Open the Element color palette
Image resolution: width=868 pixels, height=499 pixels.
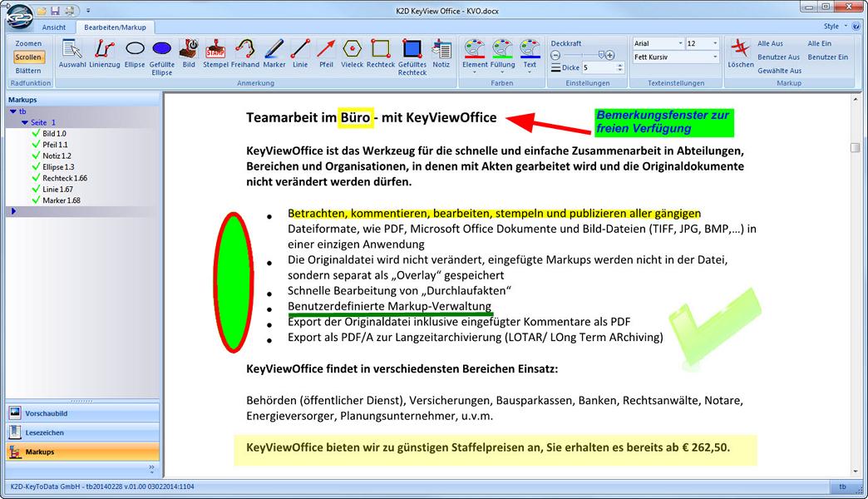(x=475, y=56)
